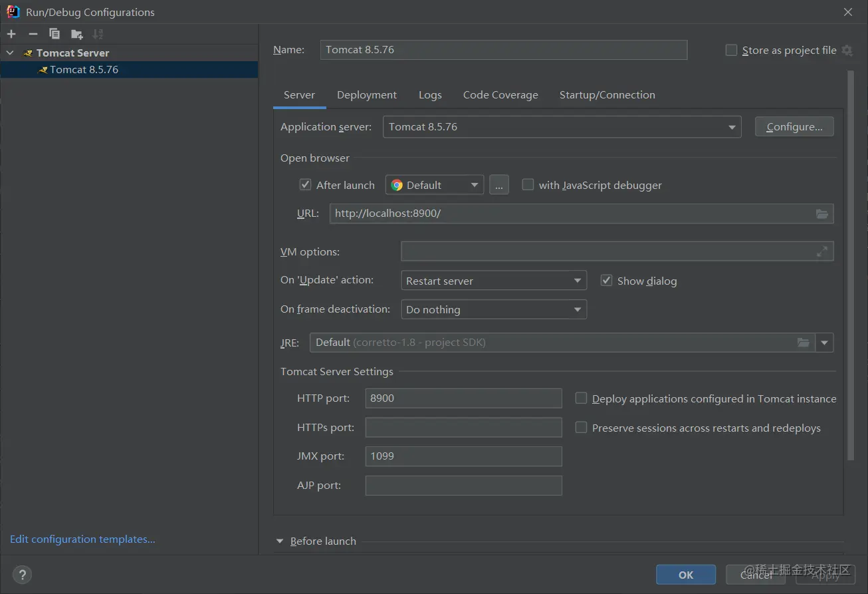Click the AJP port field

(x=464, y=486)
